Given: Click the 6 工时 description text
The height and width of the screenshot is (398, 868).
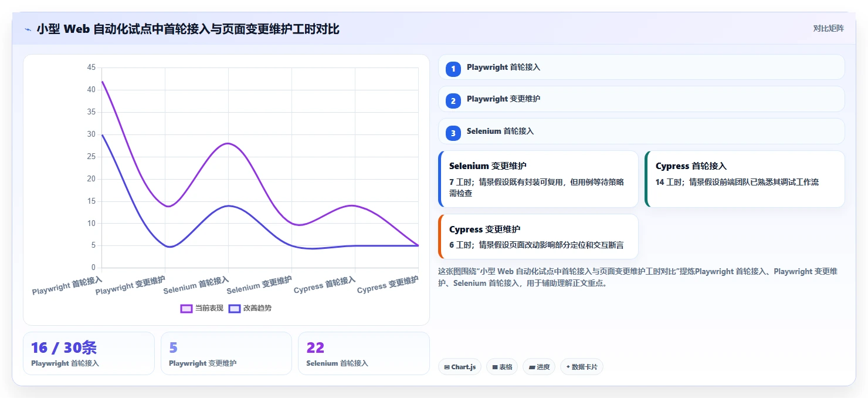Looking at the screenshot, I should tap(537, 245).
